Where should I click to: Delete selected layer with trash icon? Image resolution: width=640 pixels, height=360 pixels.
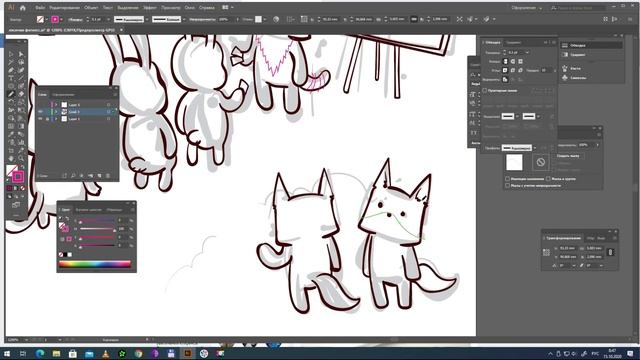coord(108,176)
